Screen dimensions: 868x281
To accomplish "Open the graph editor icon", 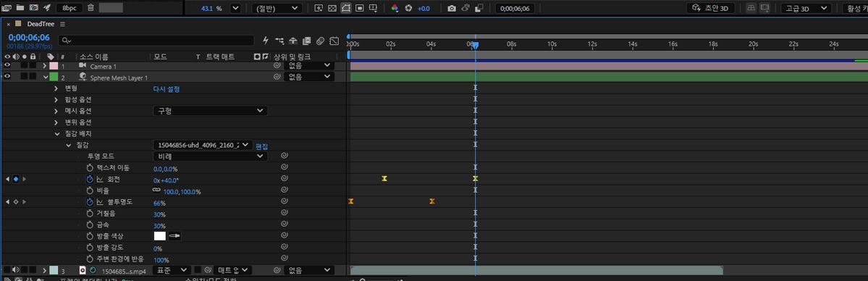I will 334,41.
